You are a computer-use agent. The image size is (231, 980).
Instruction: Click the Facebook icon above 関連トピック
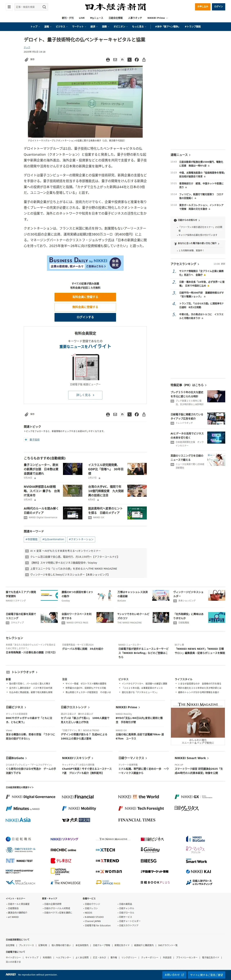[137, 414]
